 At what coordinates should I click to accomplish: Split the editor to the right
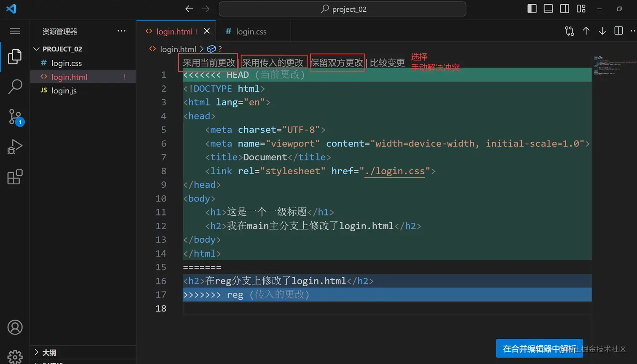tap(618, 31)
